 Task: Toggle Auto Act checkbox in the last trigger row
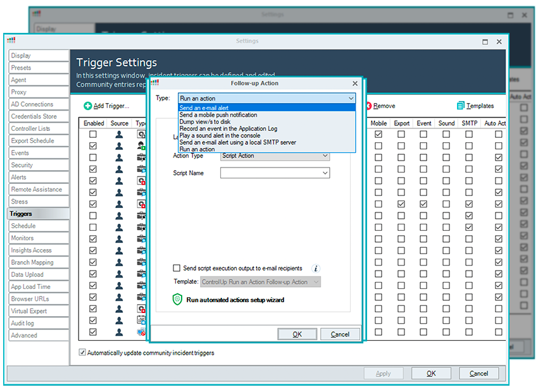click(499, 332)
